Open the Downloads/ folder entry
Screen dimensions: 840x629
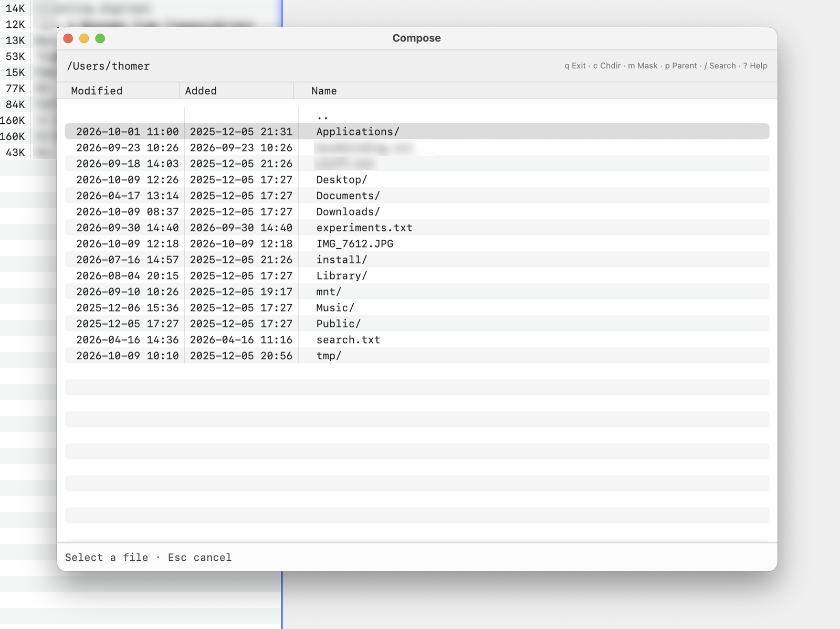pyautogui.click(x=417, y=212)
